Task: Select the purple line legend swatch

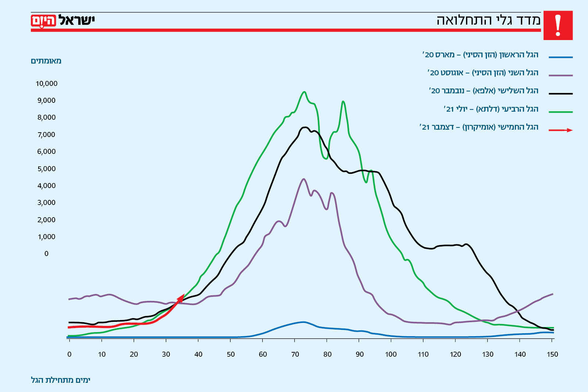Action: [x=560, y=75]
